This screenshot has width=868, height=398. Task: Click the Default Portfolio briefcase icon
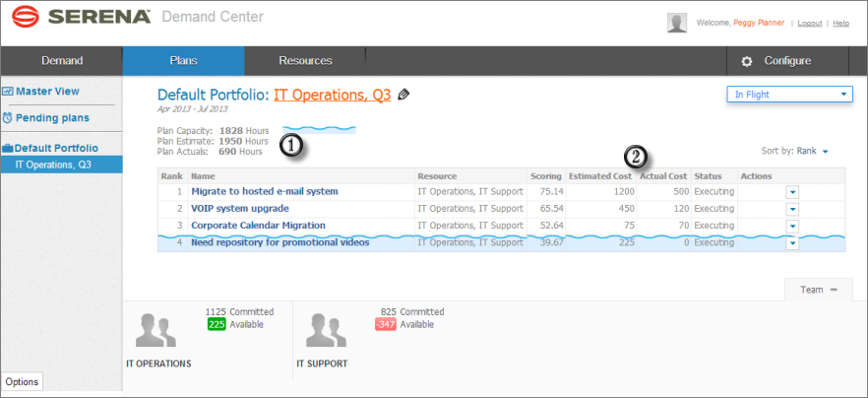click(x=8, y=148)
